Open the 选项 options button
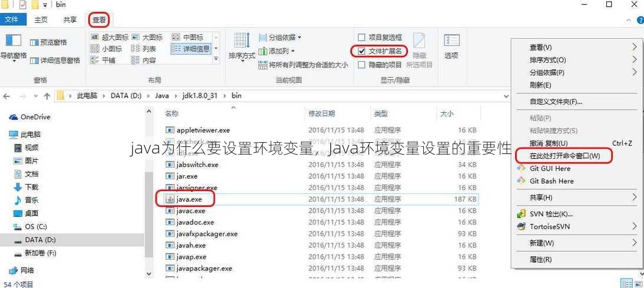The width and height of the screenshot is (644, 288). [451, 46]
